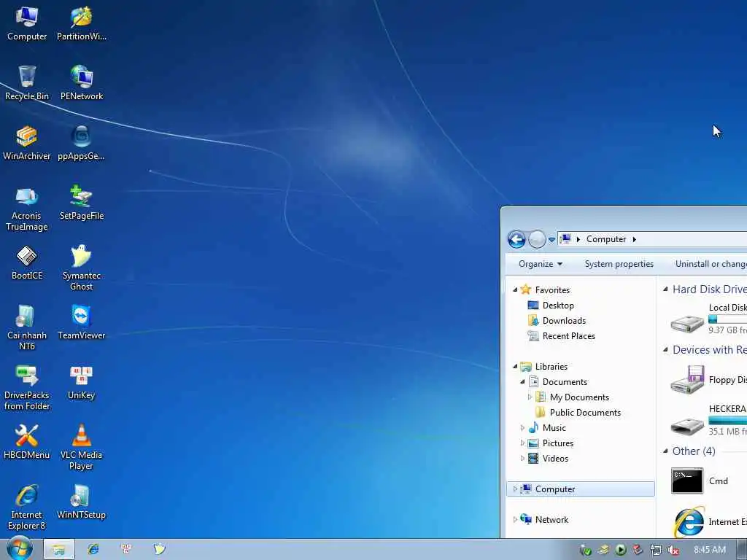
Task: Click Windows Explorer taskbar button
Action: tap(59, 550)
